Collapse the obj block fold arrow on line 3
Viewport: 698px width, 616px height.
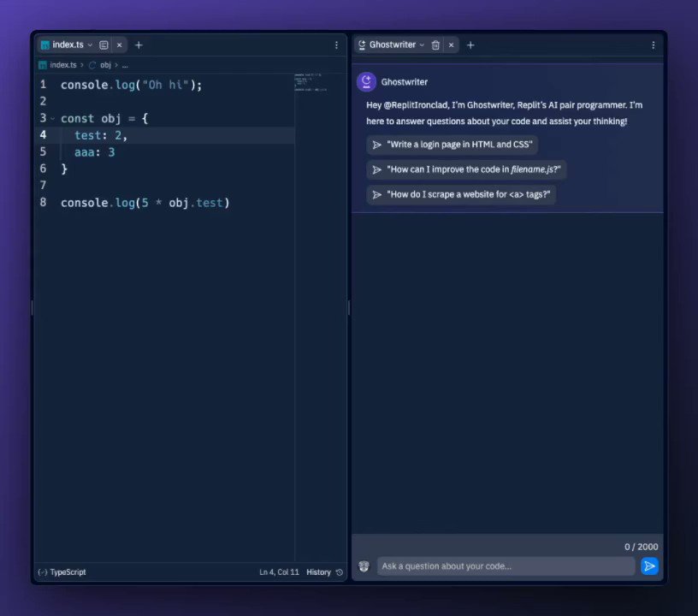tap(52, 118)
